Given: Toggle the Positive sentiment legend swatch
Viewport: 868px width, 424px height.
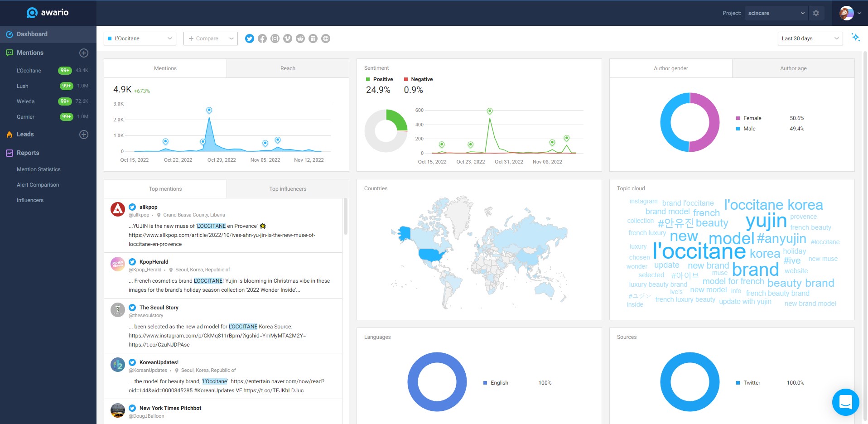Looking at the screenshot, I should pos(368,79).
